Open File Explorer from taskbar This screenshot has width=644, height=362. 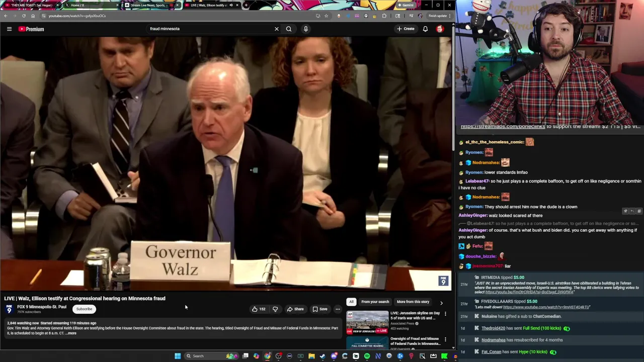[311, 356]
